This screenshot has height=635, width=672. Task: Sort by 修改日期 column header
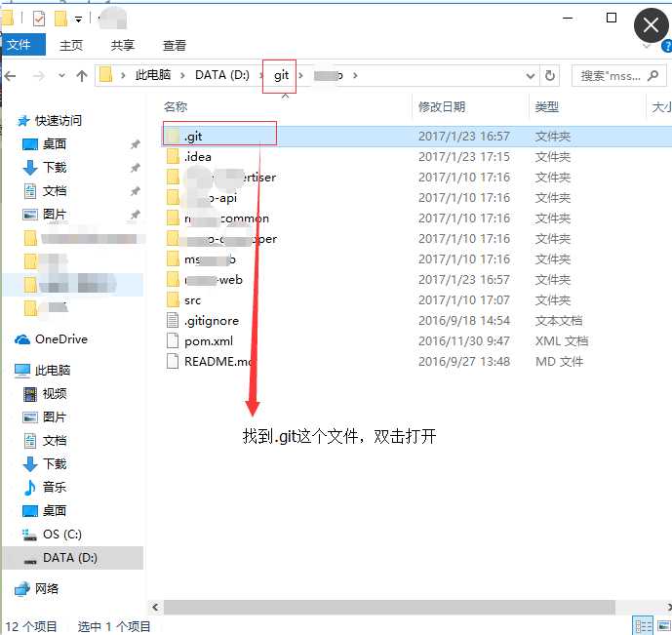442,106
